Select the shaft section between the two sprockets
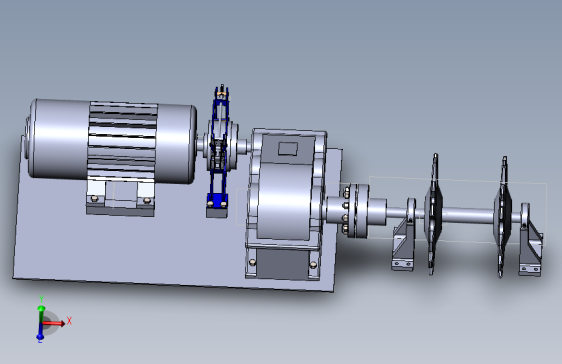Image resolution: width=562 pixels, height=364 pixels. 468,216
